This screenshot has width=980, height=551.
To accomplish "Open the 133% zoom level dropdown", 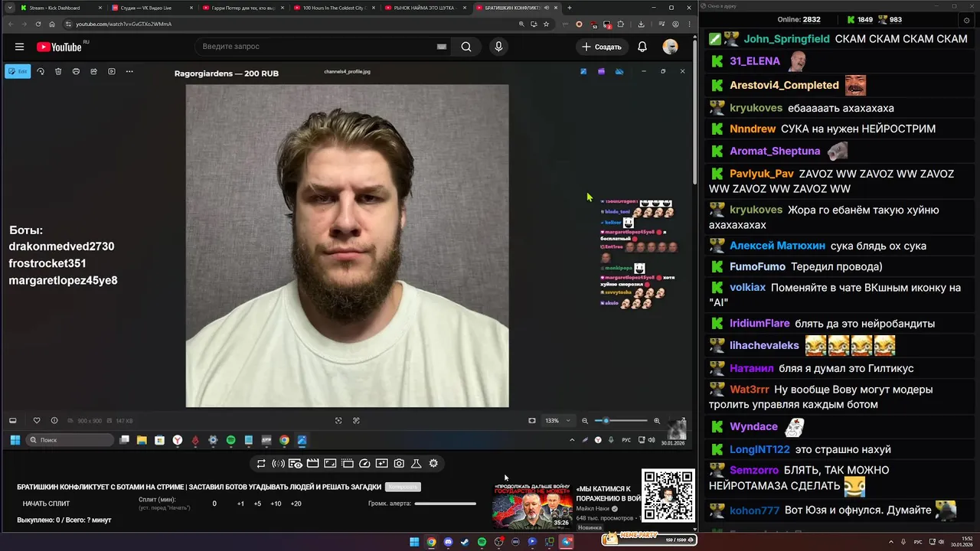I will [557, 420].
